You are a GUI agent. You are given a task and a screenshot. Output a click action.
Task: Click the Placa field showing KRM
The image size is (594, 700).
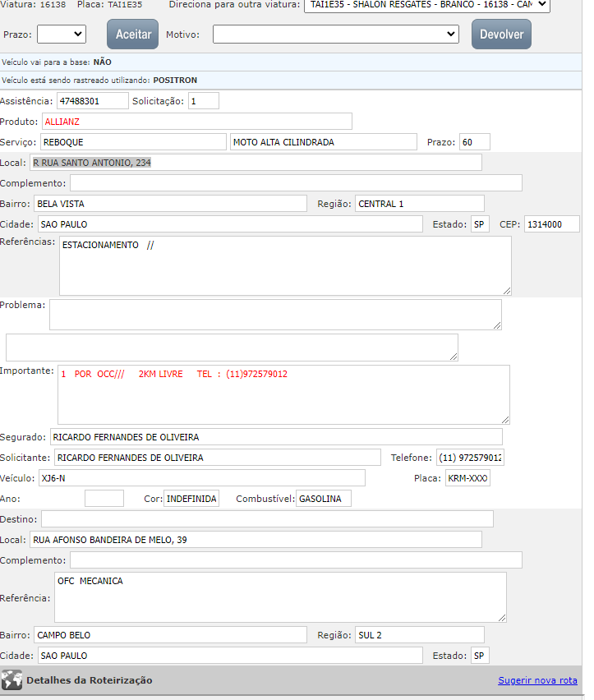[x=467, y=478]
